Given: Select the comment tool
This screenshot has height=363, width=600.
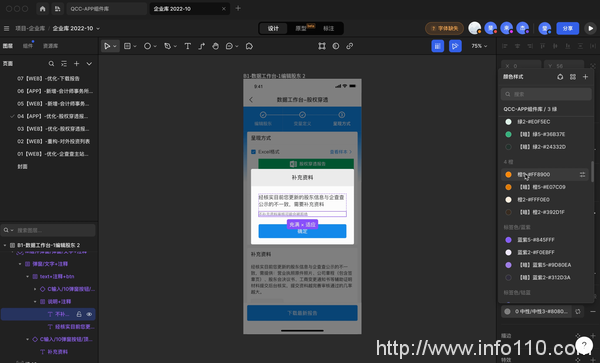Looking at the screenshot, I should [x=229, y=46].
